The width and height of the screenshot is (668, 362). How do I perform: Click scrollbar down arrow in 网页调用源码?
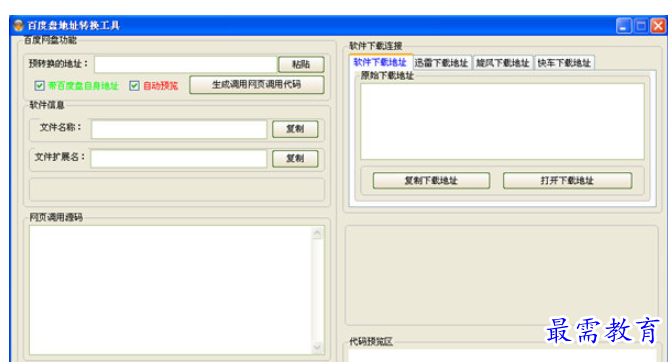[x=317, y=347]
